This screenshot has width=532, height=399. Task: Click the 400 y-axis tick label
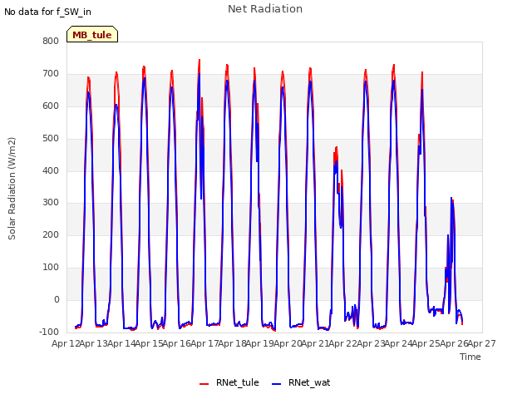[x=51, y=170]
